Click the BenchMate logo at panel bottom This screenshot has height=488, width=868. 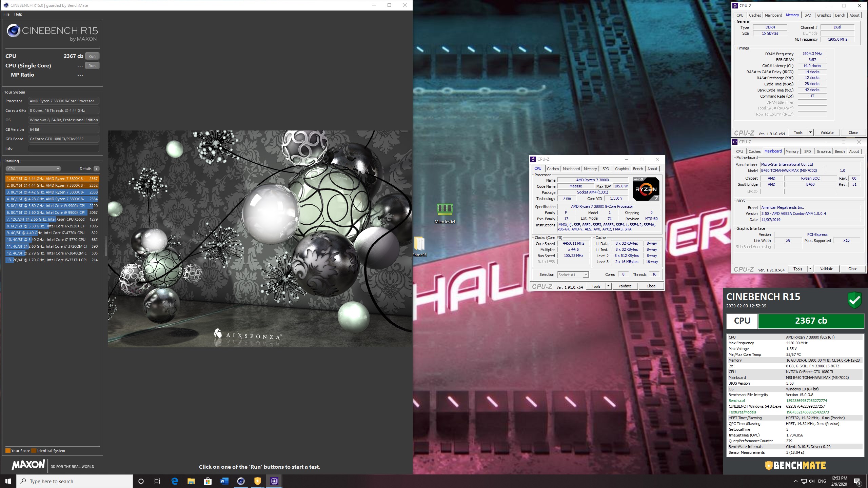(795, 466)
